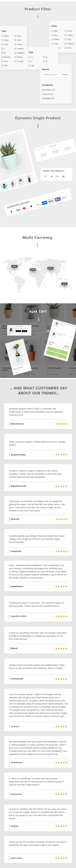This screenshot has width=76, height=868.
Task: Advance product thumbnails with right chevron
Action: (x=34, y=178)
